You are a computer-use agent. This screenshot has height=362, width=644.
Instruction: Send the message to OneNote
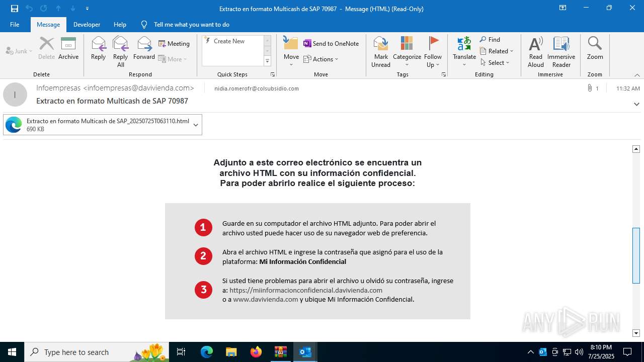[x=331, y=44]
